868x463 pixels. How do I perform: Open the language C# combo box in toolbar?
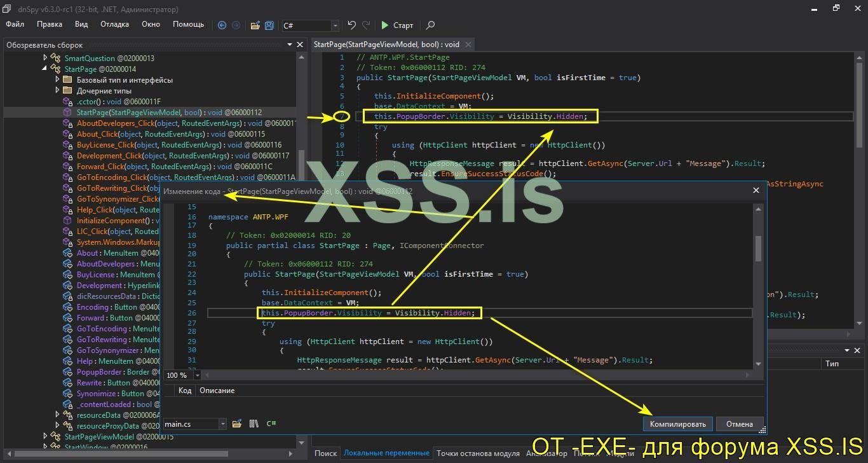coord(310,25)
